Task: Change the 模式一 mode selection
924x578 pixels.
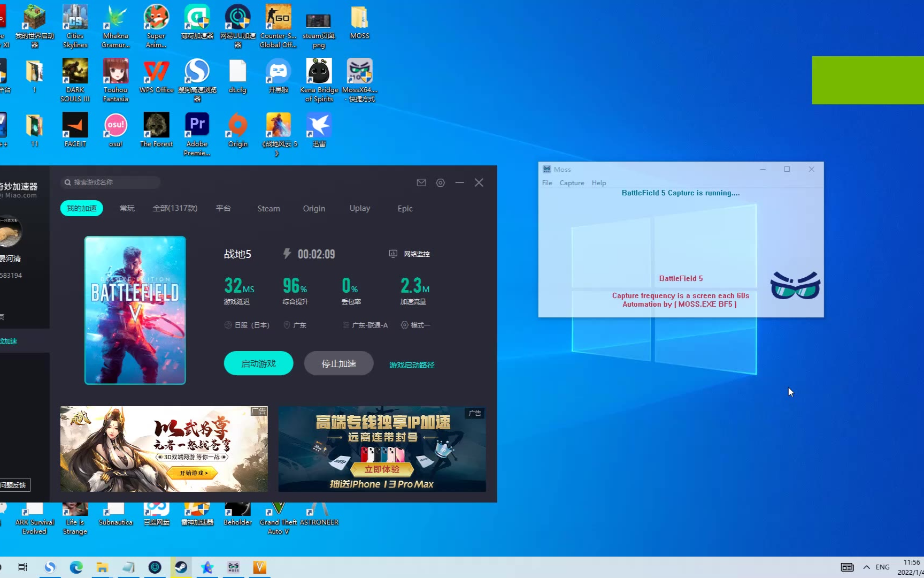Action: tap(415, 325)
